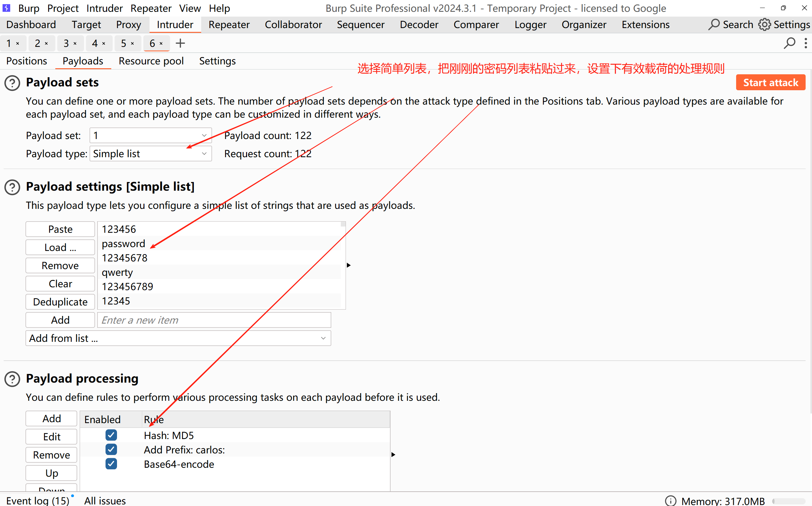This screenshot has width=812, height=506.
Task: Open the Repeater main tab
Action: [x=229, y=25]
